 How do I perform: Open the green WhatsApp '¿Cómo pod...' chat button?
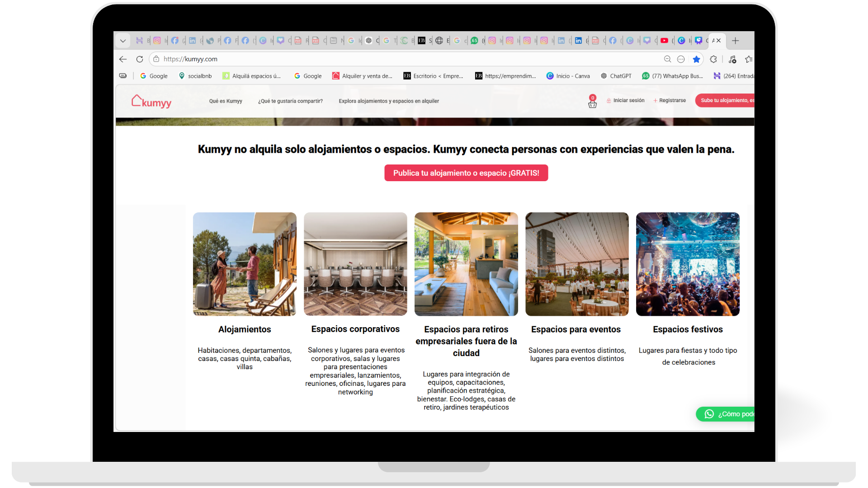(x=725, y=414)
